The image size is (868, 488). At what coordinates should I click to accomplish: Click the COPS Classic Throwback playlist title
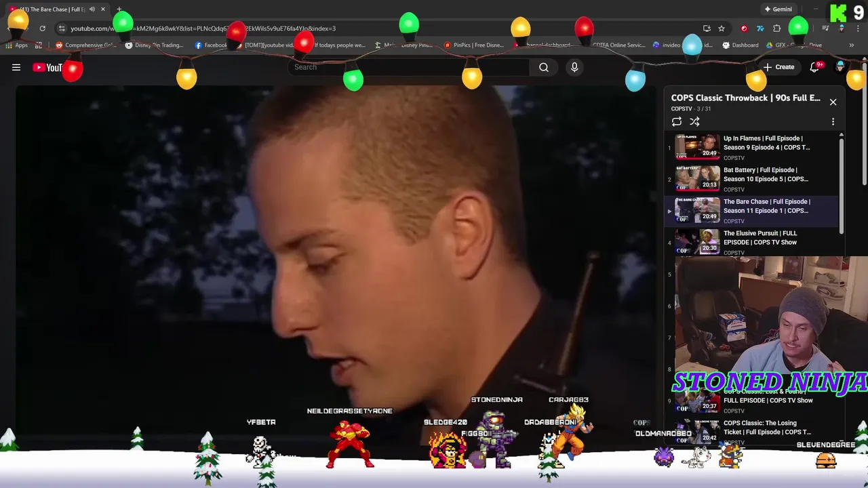[x=746, y=98]
